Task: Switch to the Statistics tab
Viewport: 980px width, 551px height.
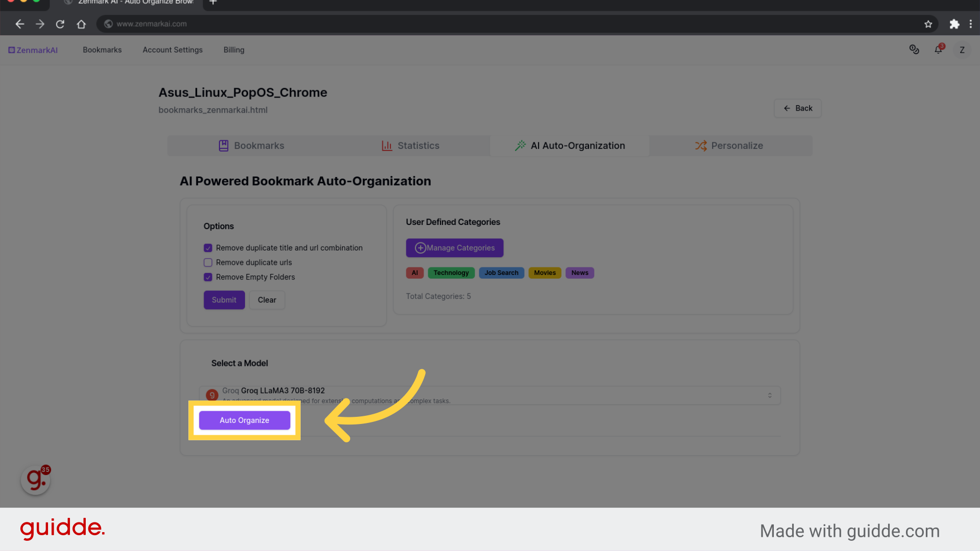Action: point(410,146)
